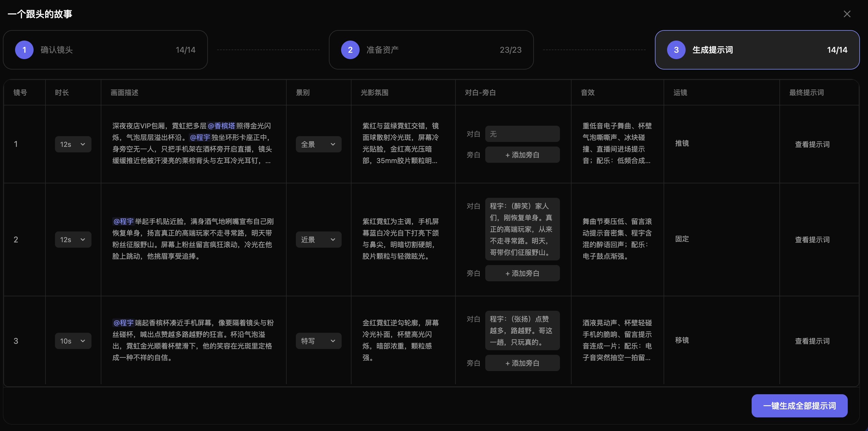Viewport: 868px width, 431px height.
Task: Edit shot 3 dialogue starting 程宇:(张扬)
Action: point(522,330)
